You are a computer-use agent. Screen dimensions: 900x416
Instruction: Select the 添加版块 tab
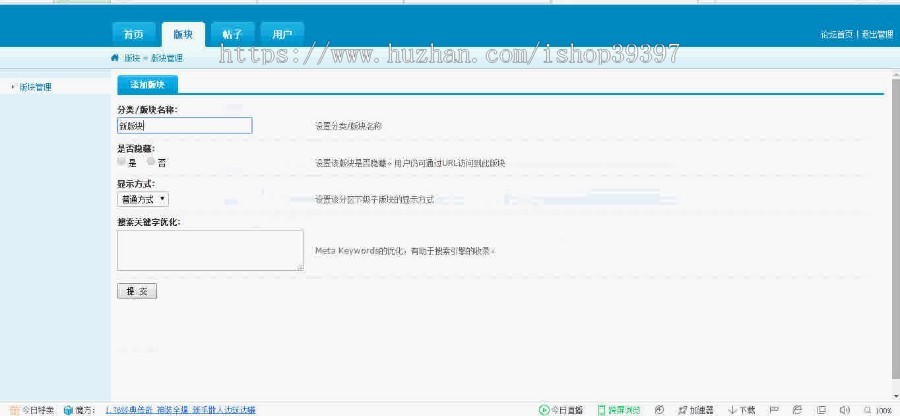(x=148, y=84)
